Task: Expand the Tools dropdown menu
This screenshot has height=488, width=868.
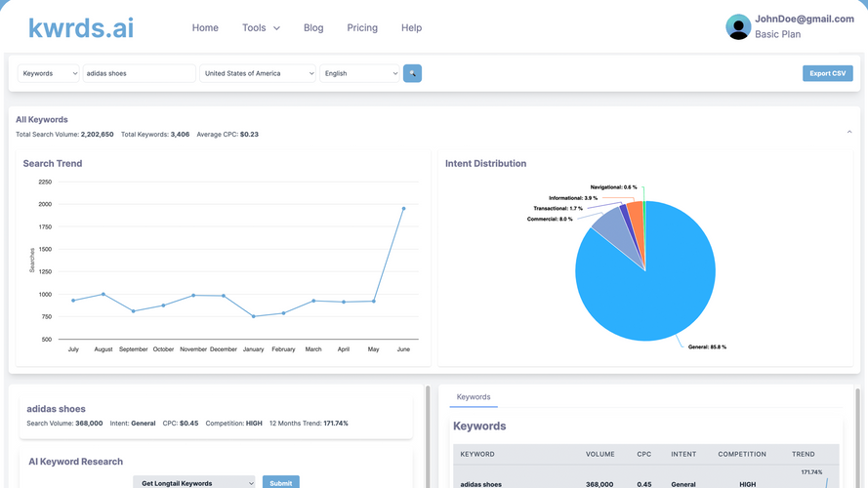Action: 261,27
